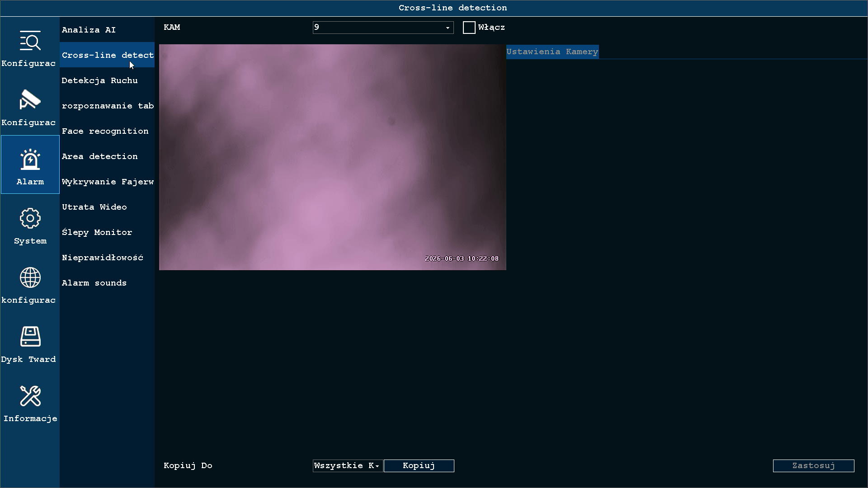Open Wykrywanie Fajerw menu item
Screen dimensions: 868x488
tap(107, 182)
